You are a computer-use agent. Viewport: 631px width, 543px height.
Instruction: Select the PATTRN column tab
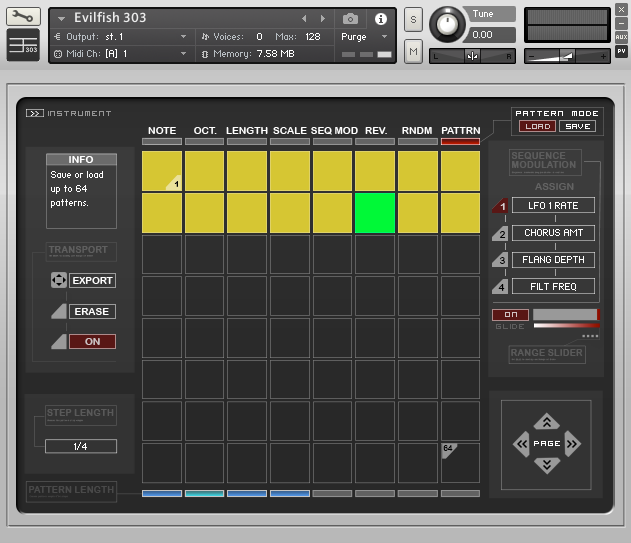pos(460,131)
